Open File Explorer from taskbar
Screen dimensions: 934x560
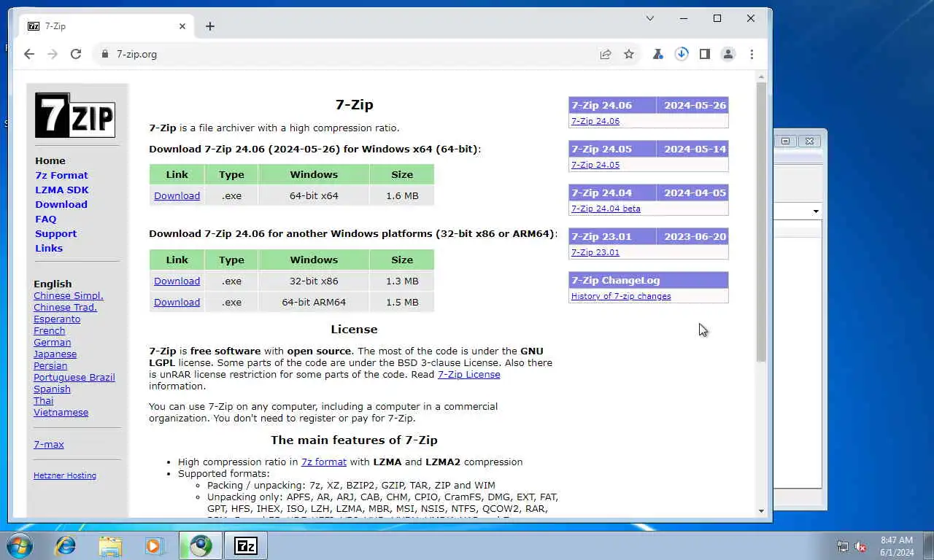(x=110, y=545)
